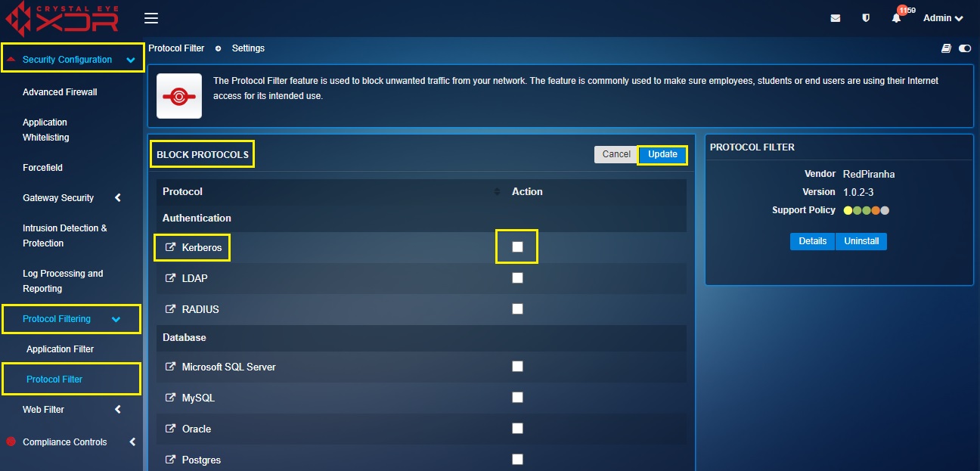Open RADIUS external link icon
The width and height of the screenshot is (980, 471).
click(x=170, y=309)
